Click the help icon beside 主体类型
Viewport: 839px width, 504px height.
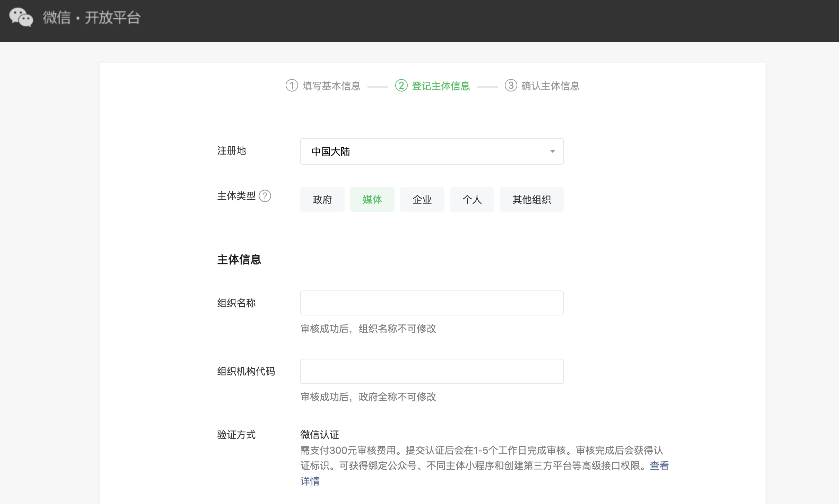pyautogui.click(x=265, y=196)
